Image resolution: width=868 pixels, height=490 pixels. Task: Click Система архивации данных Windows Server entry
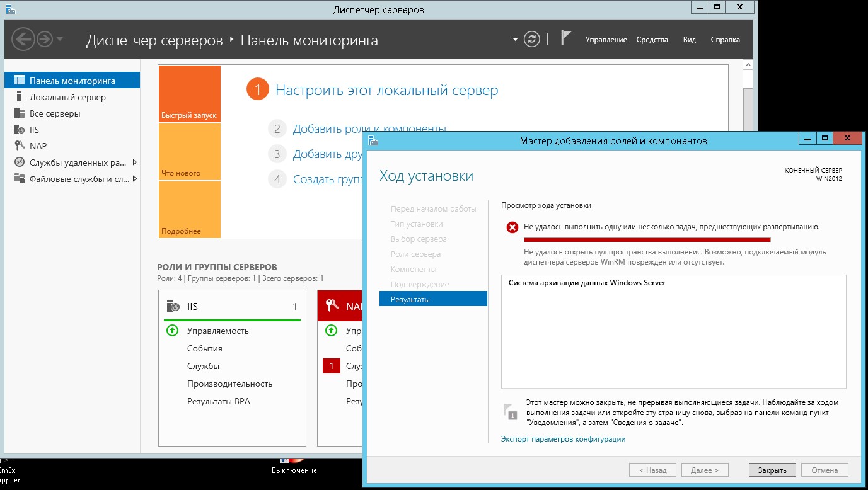point(587,283)
